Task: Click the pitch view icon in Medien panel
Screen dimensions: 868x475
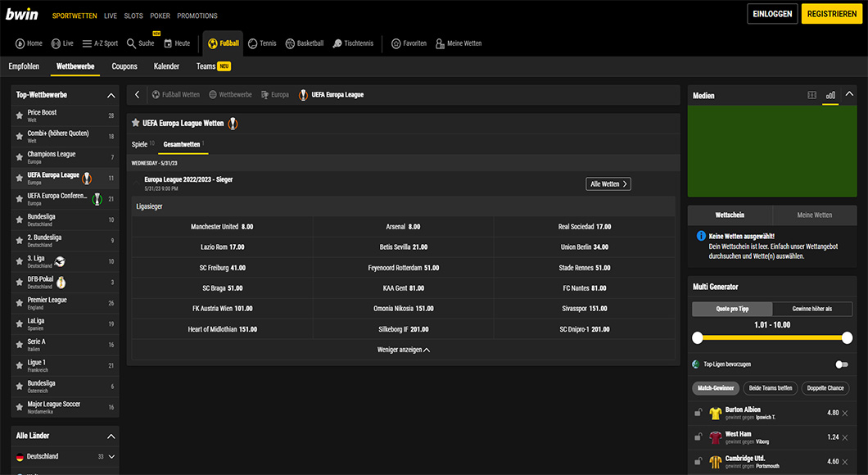Action: click(x=812, y=95)
